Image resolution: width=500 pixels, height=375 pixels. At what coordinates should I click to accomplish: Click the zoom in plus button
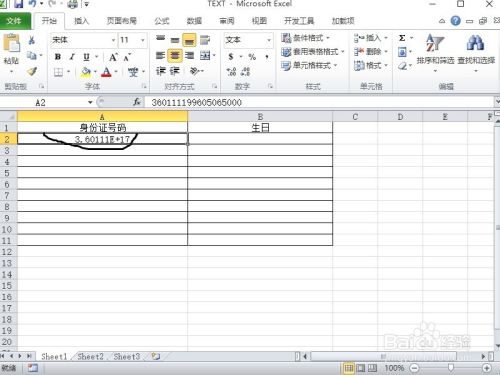click(487, 368)
